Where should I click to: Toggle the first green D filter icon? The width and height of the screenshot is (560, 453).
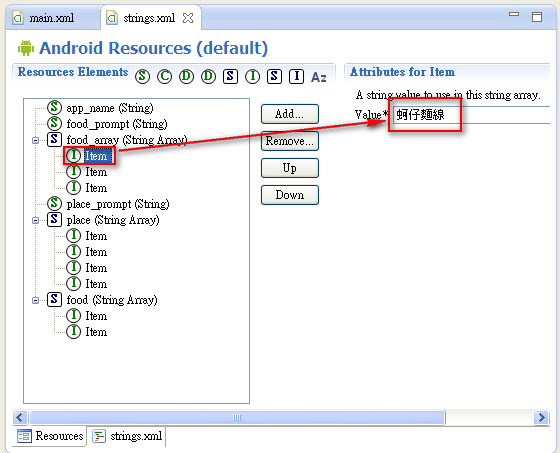coord(186,76)
